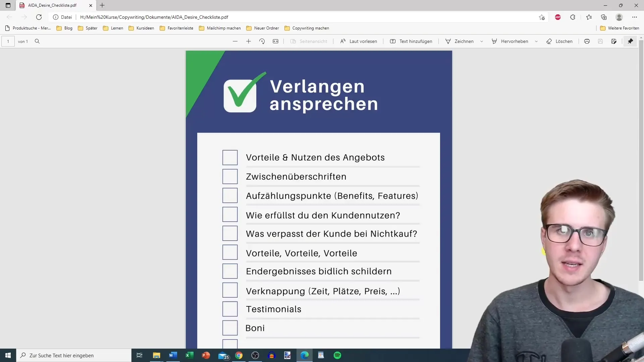Open the Blog favorites folder
Image resolution: width=644 pixels, height=362 pixels.
64,28
